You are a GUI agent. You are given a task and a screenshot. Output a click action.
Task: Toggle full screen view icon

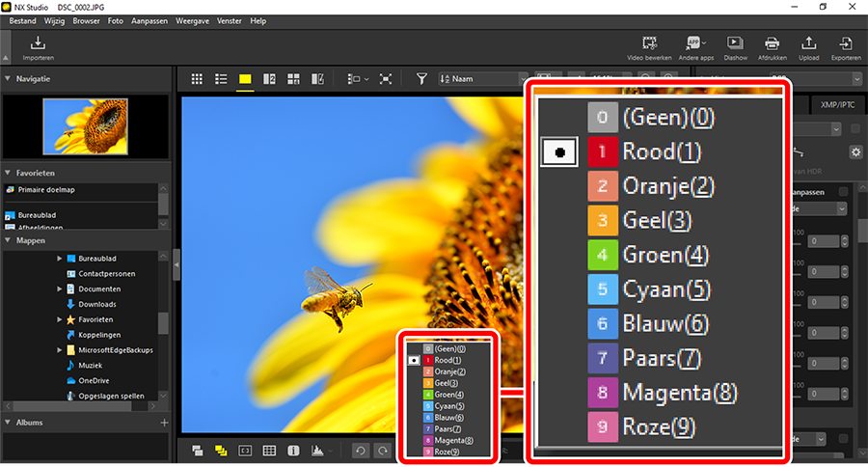[385, 79]
